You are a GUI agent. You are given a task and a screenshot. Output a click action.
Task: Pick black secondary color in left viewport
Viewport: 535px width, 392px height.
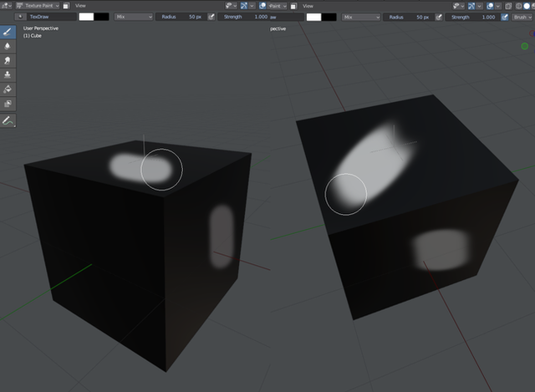coord(102,17)
